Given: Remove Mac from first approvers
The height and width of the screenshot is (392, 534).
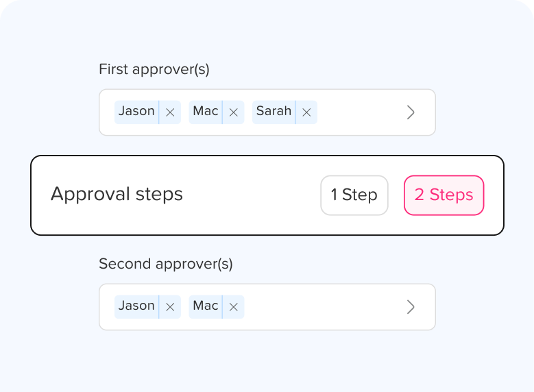Looking at the screenshot, I should [x=233, y=112].
